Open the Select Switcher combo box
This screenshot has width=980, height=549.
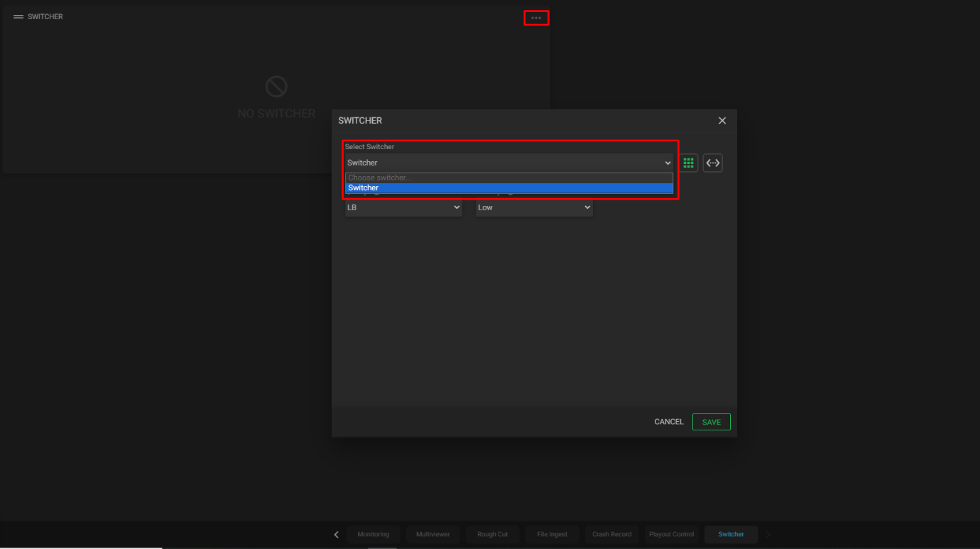(509, 163)
